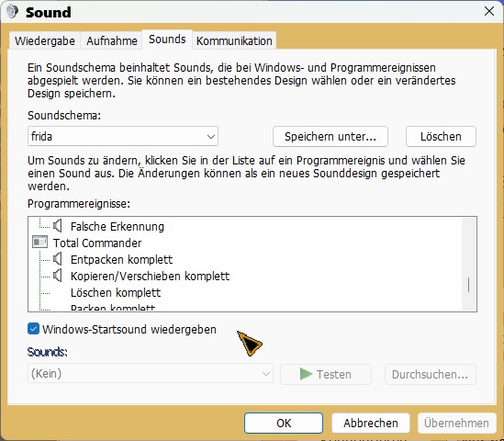Close the Sound dialog window
Screen dimensions: 504x441
tap(489, 11)
